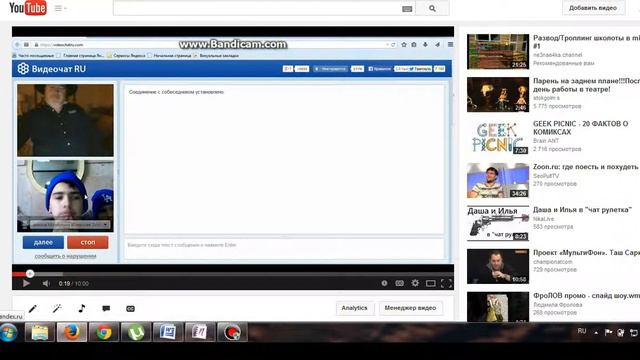Viewport: 640px width, 360px height.
Task: Open enhancements magic wand icon
Action: [x=57, y=309]
